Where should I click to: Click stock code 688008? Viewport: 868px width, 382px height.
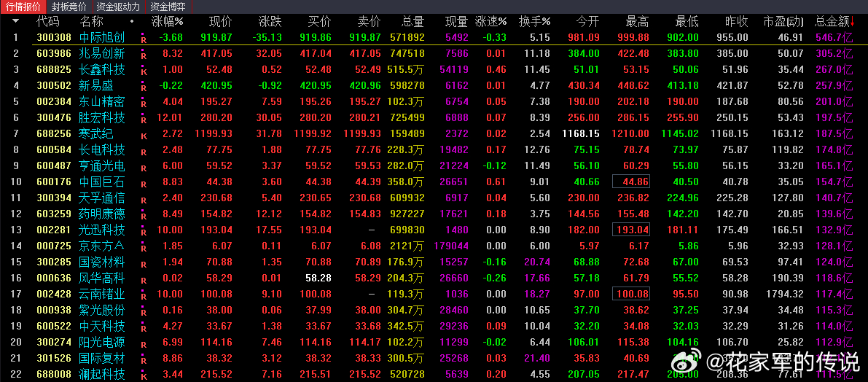(54, 374)
